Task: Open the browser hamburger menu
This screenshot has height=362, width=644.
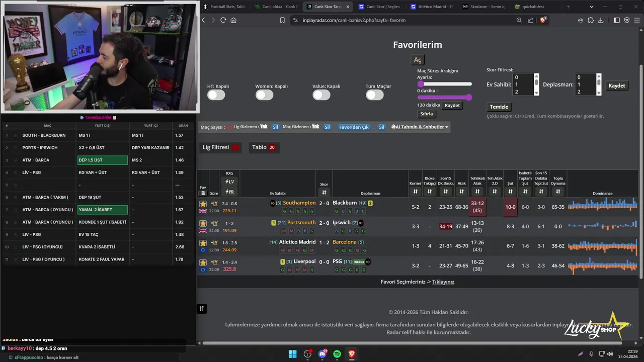Action: coord(637,20)
